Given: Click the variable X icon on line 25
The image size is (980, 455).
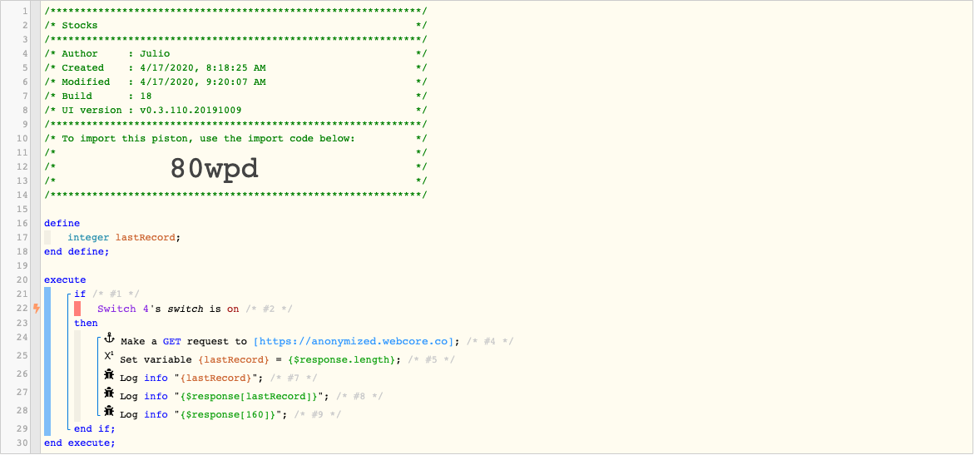Looking at the screenshot, I should (109, 356).
